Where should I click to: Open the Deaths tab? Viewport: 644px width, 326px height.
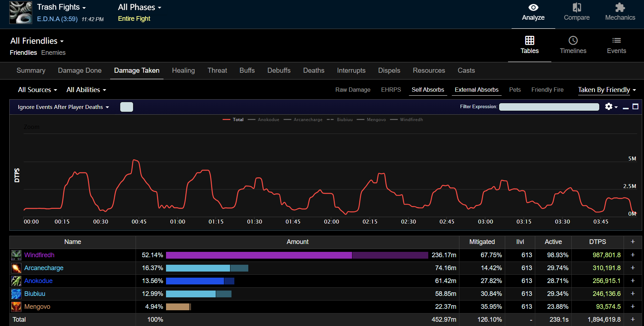point(313,71)
